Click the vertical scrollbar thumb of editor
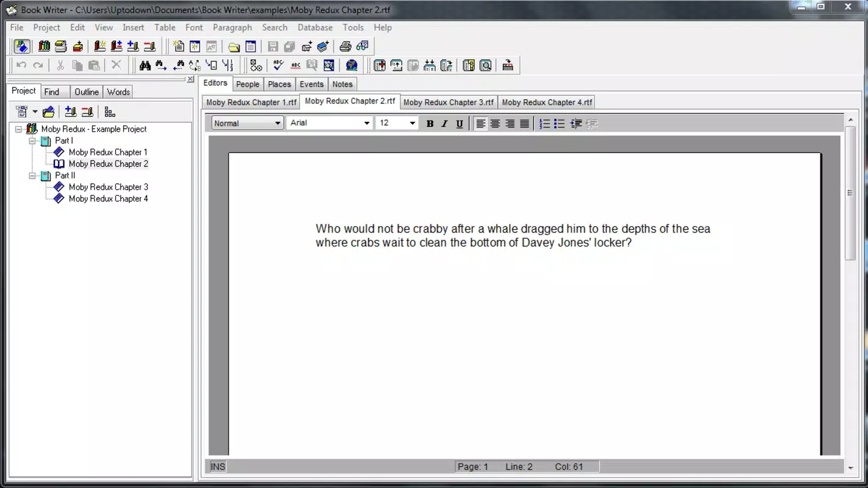 pos(850,193)
